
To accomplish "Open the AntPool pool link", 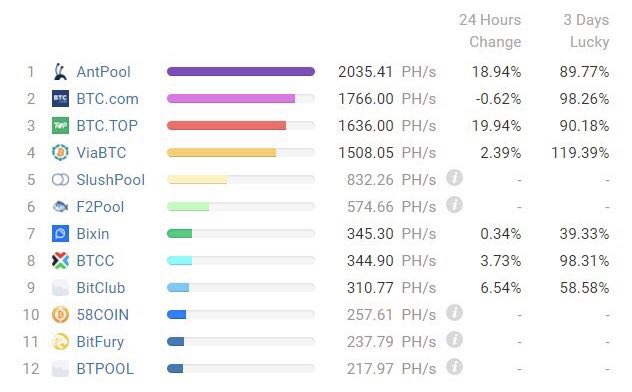I will (x=104, y=72).
